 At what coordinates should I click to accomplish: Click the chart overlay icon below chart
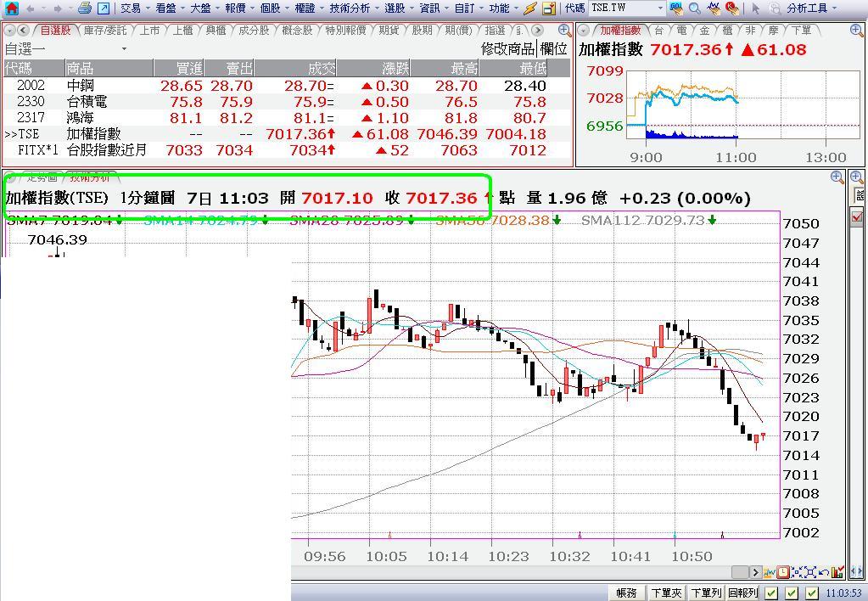770,572
